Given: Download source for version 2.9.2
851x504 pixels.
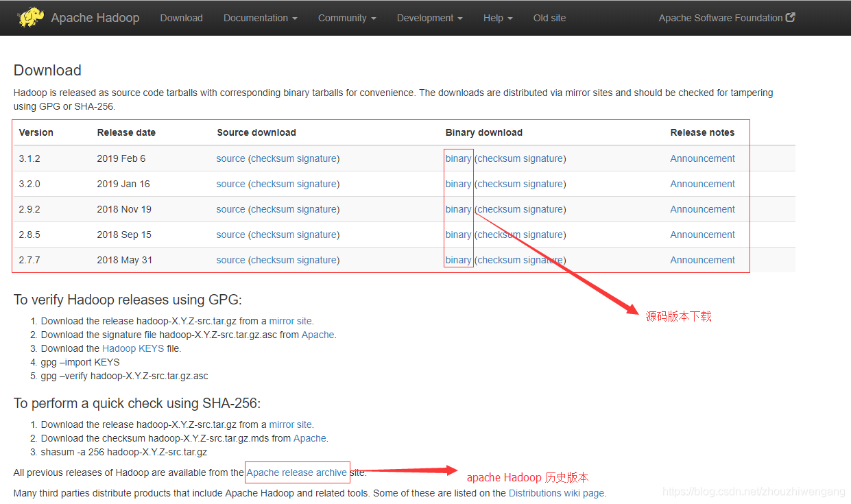Looking at the screenshot, I should 230,209.
